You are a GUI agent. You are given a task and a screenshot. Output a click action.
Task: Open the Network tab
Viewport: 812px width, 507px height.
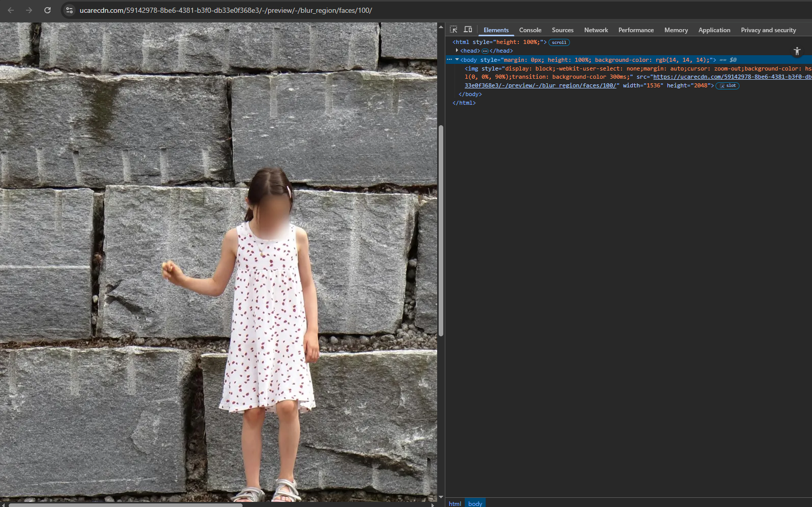pos(596,30)
